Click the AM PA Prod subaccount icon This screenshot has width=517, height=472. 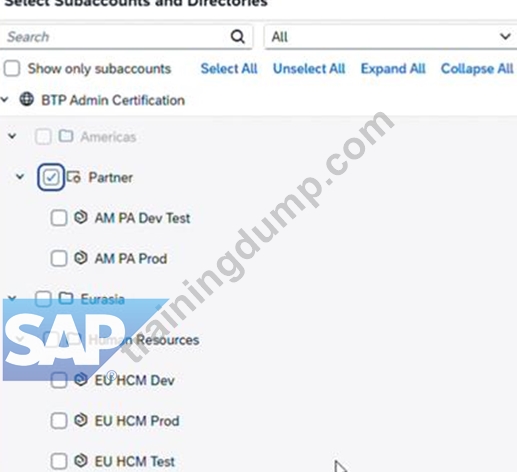click(x=81, y=258)
